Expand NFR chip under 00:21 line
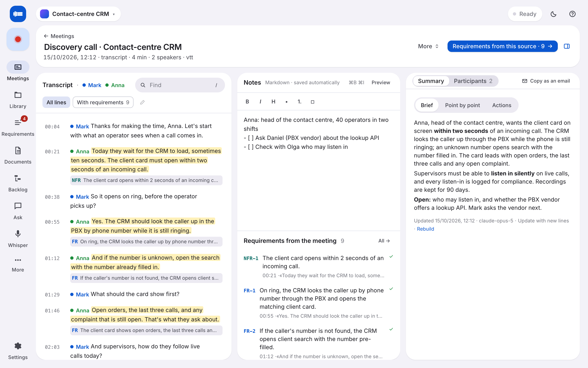This screenshot has width=588, height=368. (146, 180)
